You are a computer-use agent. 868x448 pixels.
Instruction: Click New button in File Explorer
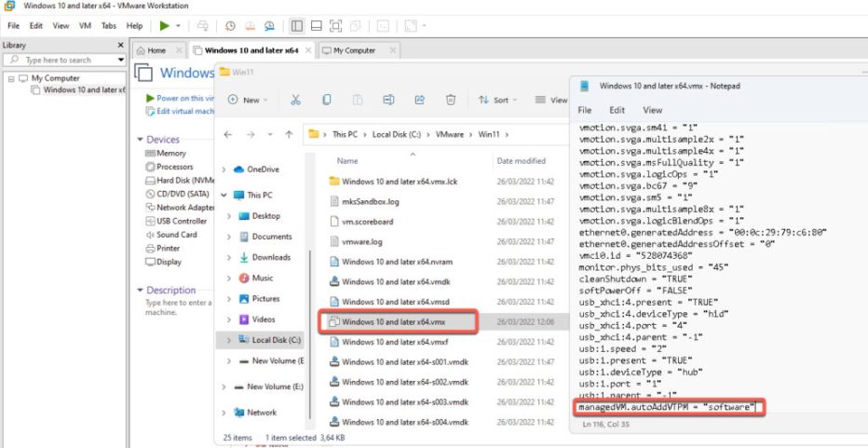[248, 100]
